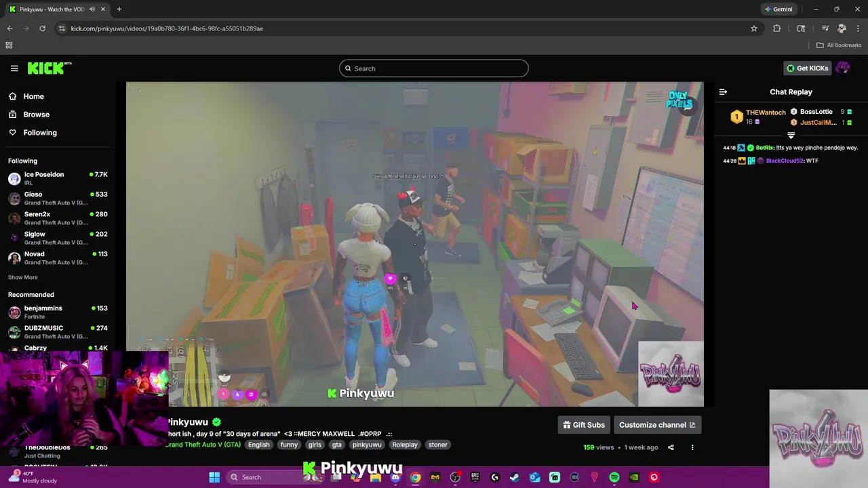Open Novad's channel from Following

[58, 258]
